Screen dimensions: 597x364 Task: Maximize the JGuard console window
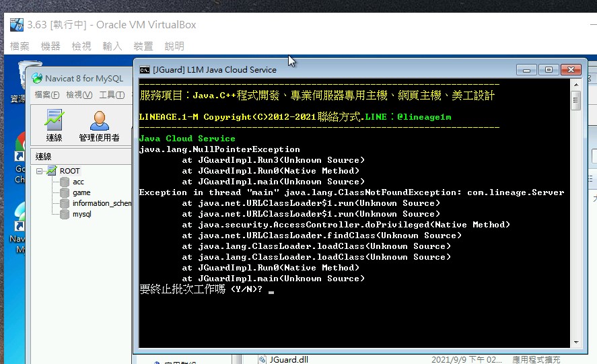point(549,70)
